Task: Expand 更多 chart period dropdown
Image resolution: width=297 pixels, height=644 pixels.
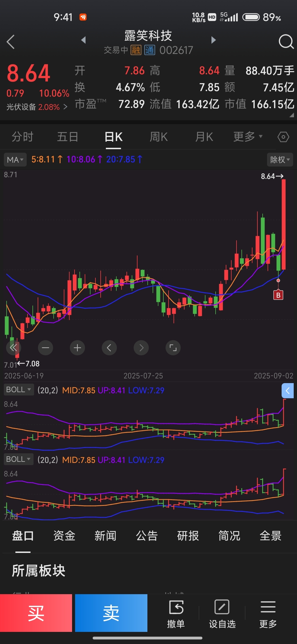Action: (x=248, y=137)
